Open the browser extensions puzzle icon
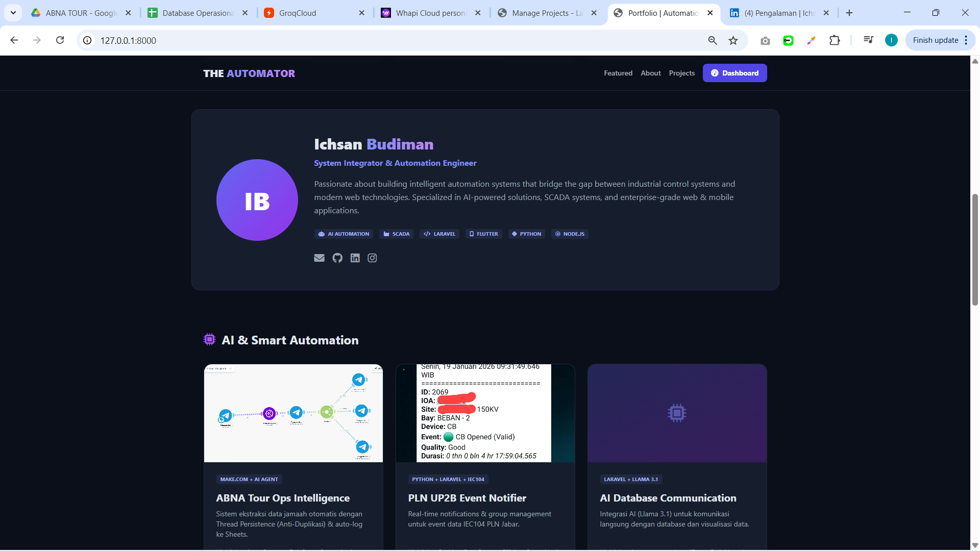This screenshot has width=980, height=551. [x=835, y=40]
